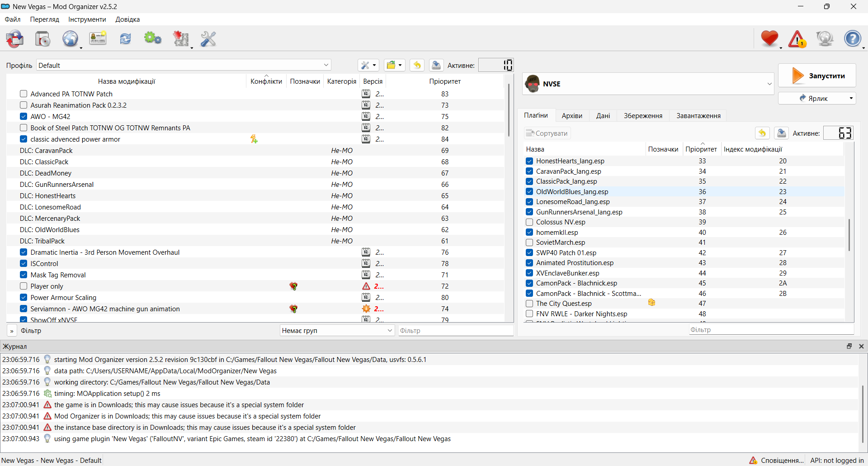Open Settings wrench and screwdriver icon
The width and height of the screenshot is (868, 466).
208,39
